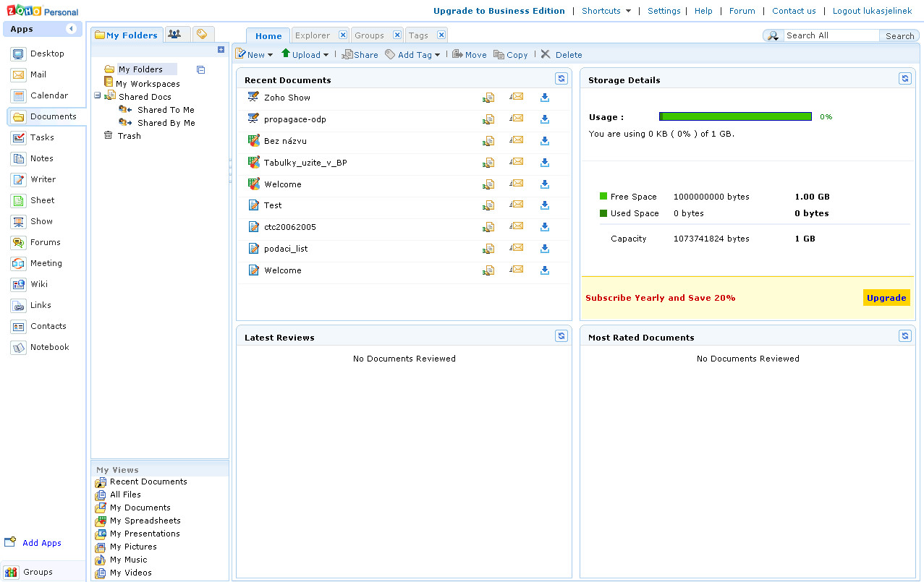The image size is (924, 582).
Task: Click the download icon in the Test row
Action: point(545,205)
